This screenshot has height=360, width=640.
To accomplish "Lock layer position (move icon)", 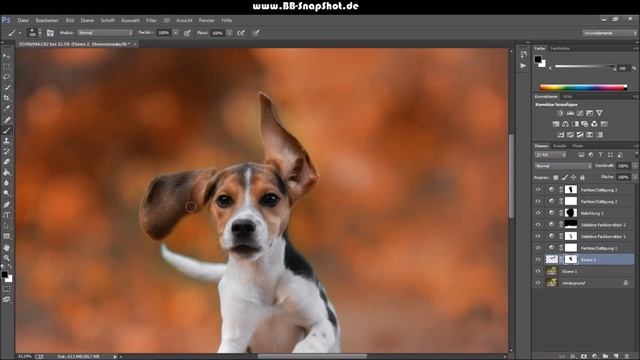I will coord(573,178).
